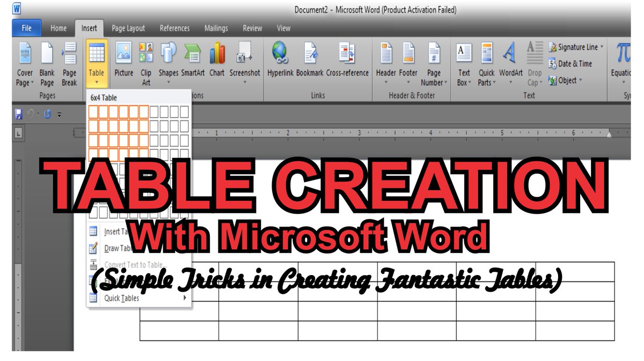Viewport: 644px width, 361px height.
Task: Open Quick Parts menu
Action: click(487, 63)
